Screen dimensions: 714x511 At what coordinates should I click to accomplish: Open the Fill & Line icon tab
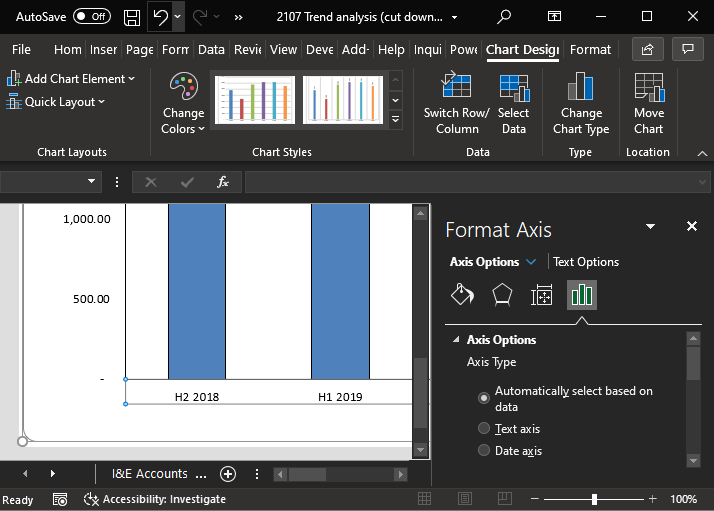pos(462,294)
